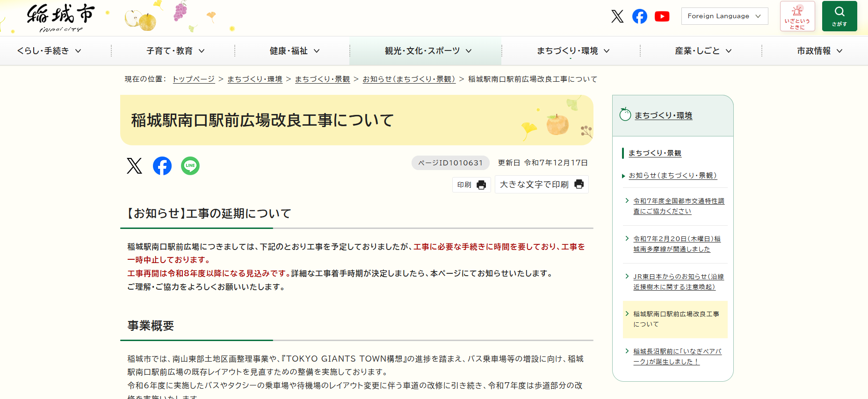Open the YouTube channel icon
This screenshot has width=868, height=399.
pyautogui.click(x=662, y=16)
